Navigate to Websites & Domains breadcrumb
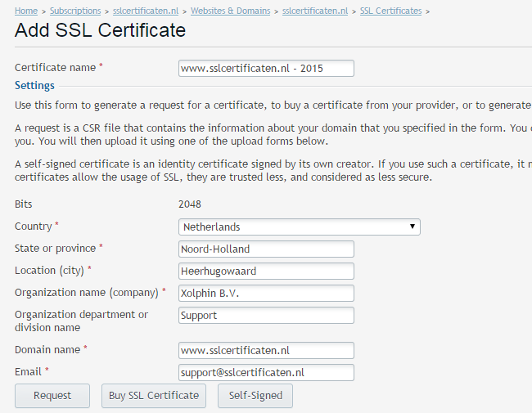The height and width of the screenshot is (413, 532). coord(230,11)
